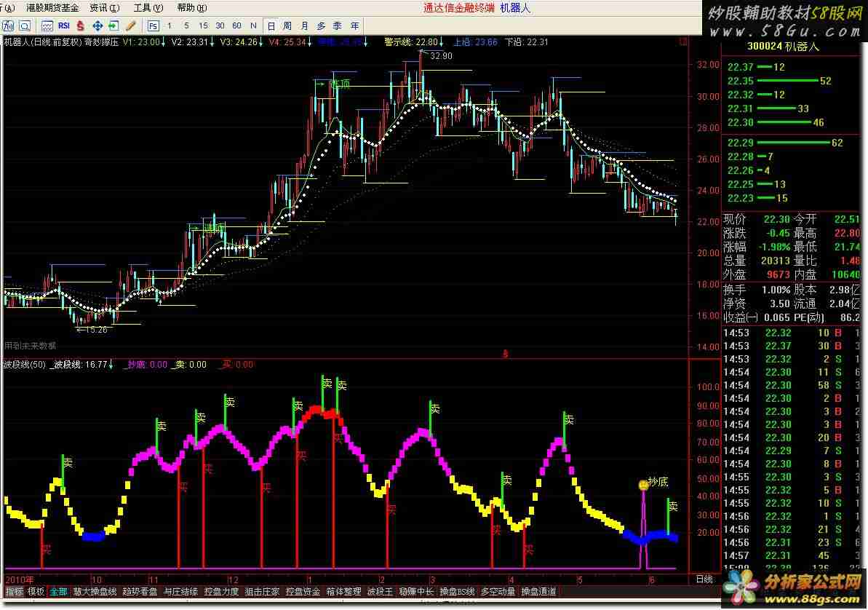
Task: Click the V1 down-arrow indicator
Action: (x=163, y=42)
